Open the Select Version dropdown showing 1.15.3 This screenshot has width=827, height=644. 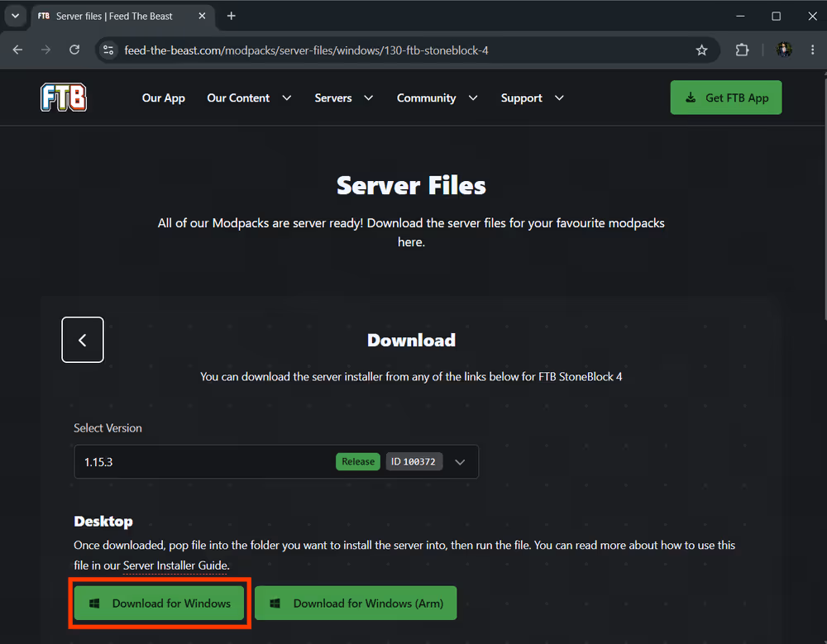276,461
